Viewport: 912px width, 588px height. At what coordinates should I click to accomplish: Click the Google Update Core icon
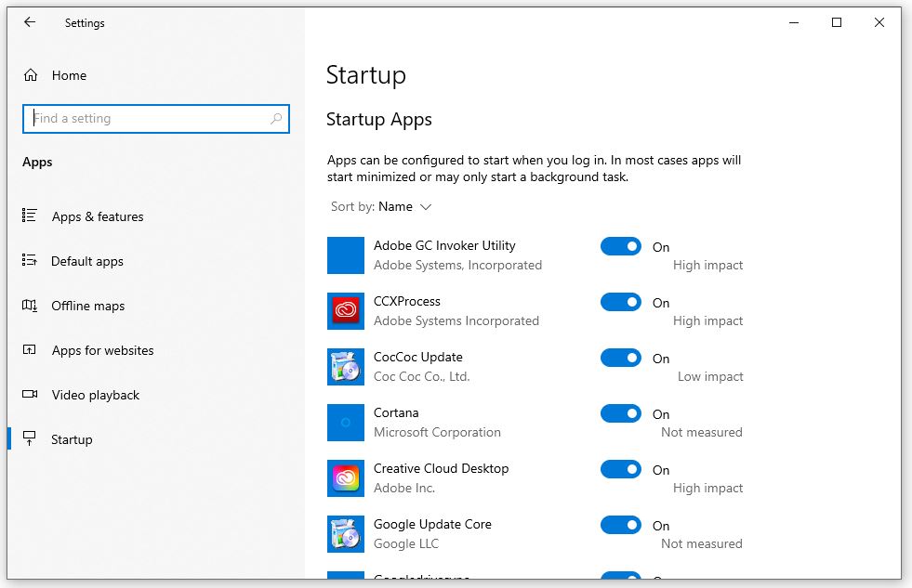click(346, 534)
